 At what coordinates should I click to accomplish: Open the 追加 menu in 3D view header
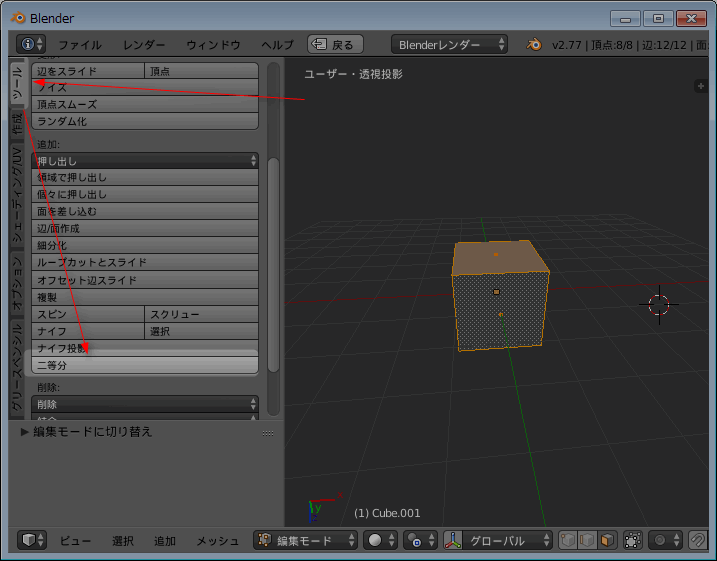(165, 541)
